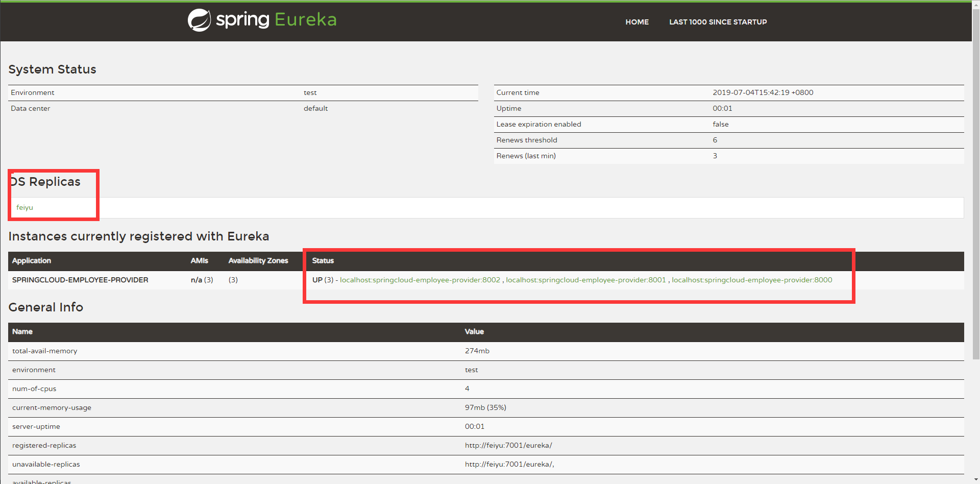Click the AMIs column header
Screen dimensions: 980x484
(200, 260)
